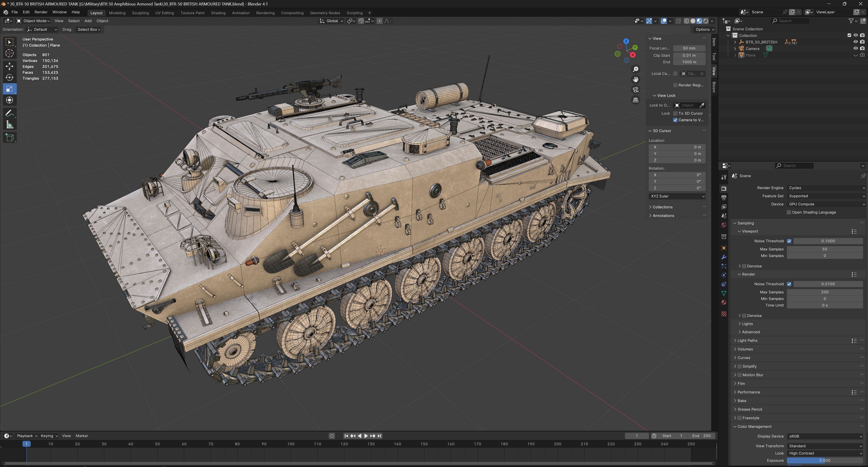
Task: Click the zoom magnifier viewport icon
Action: pyautogui.click(x=635, y=69)
